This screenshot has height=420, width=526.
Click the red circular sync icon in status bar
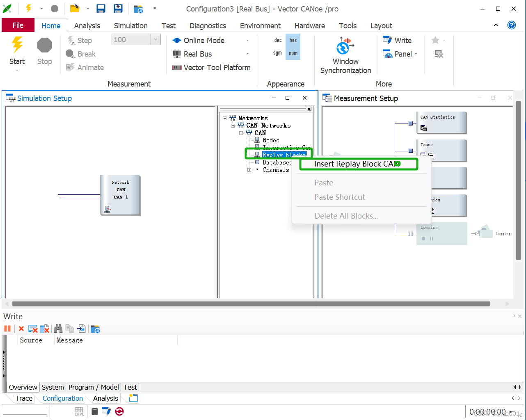tap(119, 411)
